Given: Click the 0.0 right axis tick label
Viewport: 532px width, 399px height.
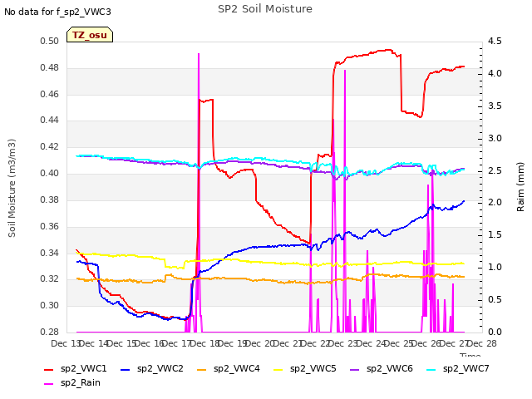Looking at the screenshot, I should click(495, 332).
